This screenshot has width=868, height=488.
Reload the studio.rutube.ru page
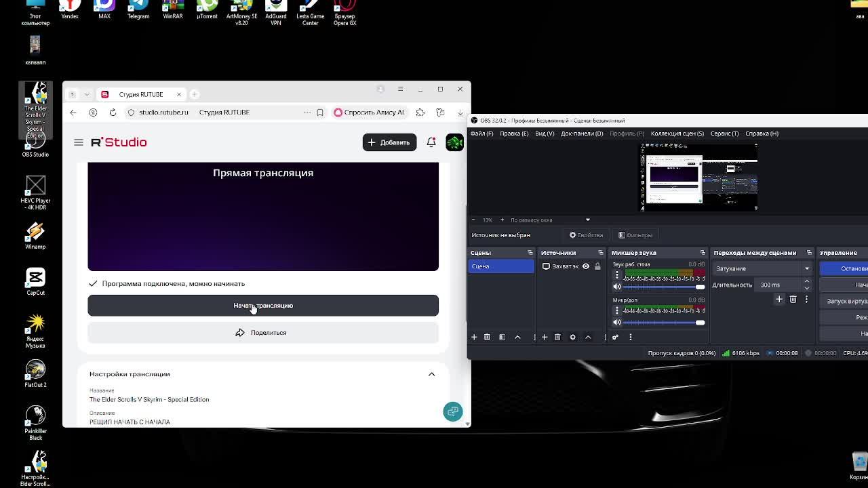click(x=113, y=113)
